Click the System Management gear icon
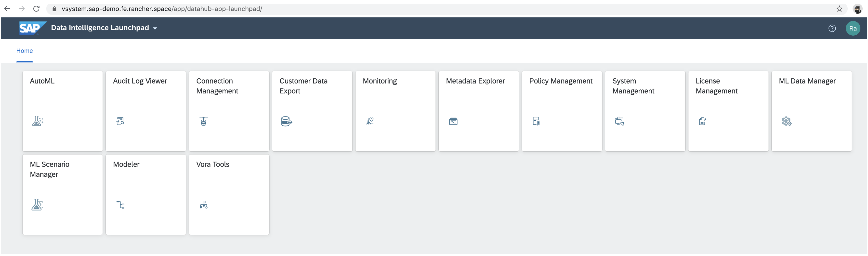 point(619,121)
